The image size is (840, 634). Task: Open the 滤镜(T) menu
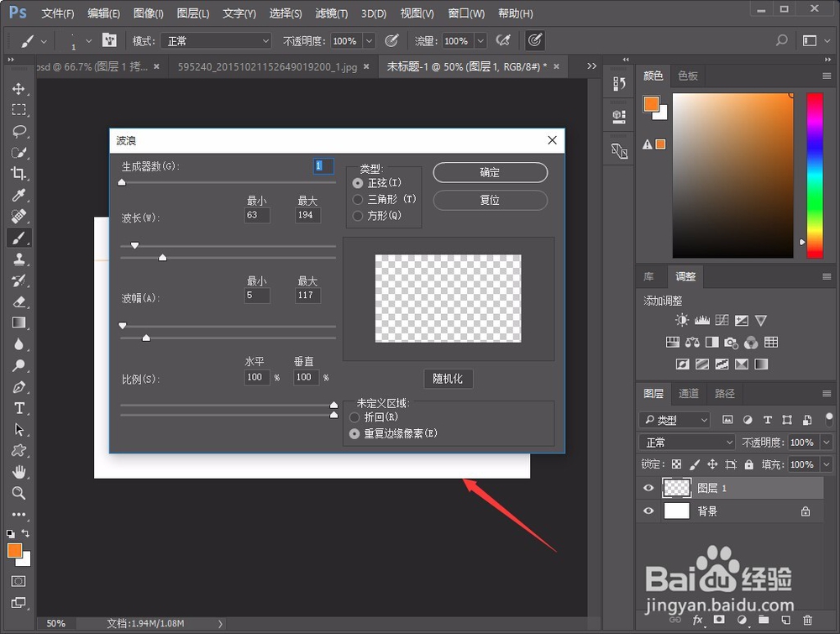coord(331,13)
